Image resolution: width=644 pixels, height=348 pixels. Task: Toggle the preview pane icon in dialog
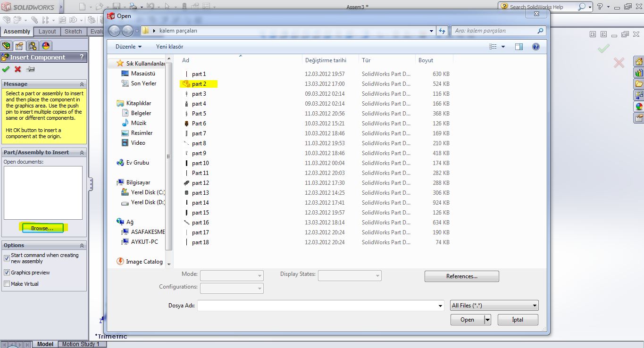coord(519,47)
